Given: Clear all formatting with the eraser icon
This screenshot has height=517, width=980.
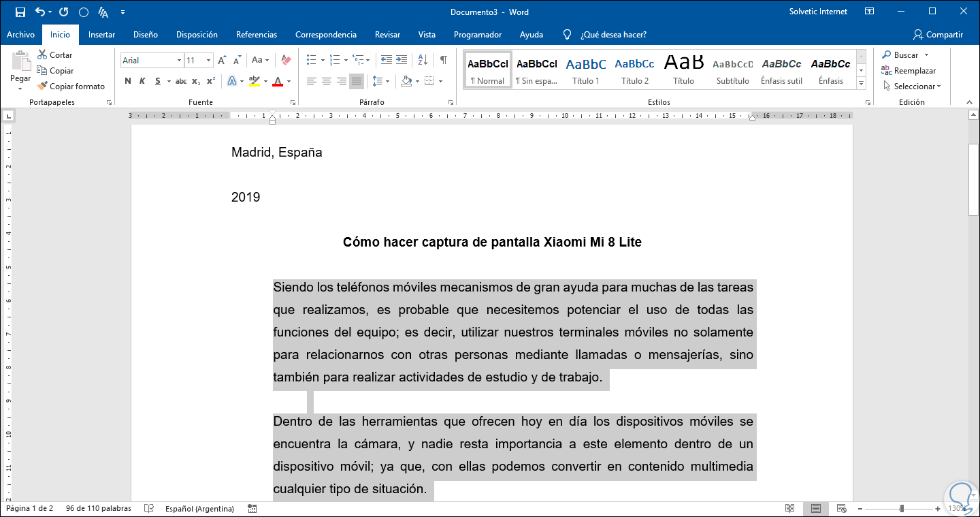Looking at the screenshot, I should [286, 61].
